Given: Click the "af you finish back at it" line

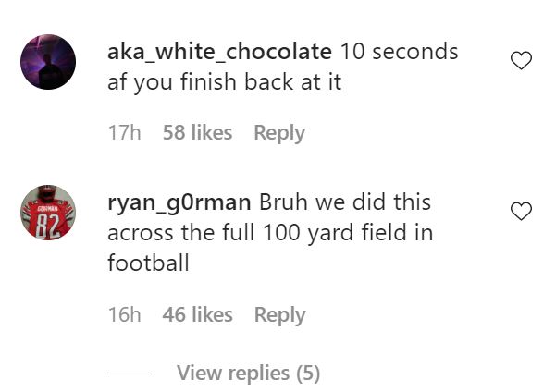Looking at the screenshot, I should [x=225, y=81].
